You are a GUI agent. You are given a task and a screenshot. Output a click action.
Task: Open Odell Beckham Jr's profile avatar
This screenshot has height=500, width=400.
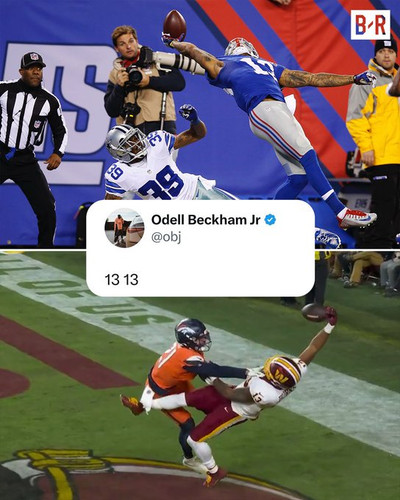[x=125, y=228]
